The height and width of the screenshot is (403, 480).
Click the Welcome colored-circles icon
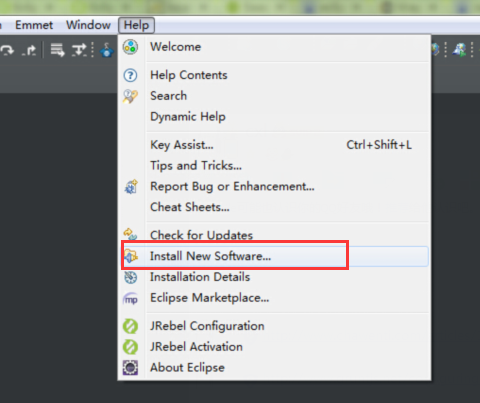[130, 47]
